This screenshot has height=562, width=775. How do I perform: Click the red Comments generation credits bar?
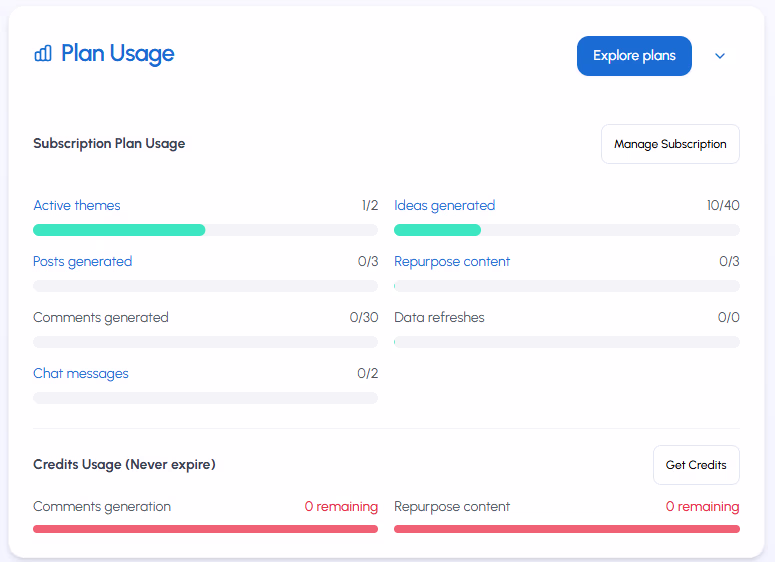[205, 528]
